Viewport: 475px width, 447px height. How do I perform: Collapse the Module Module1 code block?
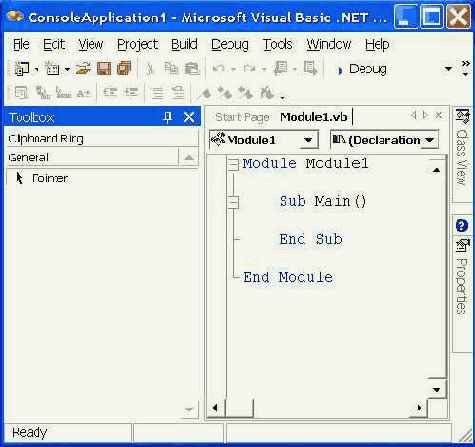[x=234, y=164]
